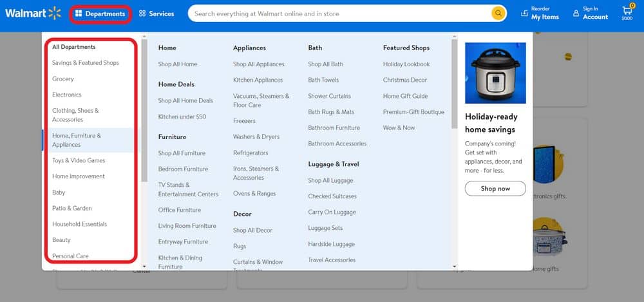This screenshot has width=644, height=302.
Task: Open Shop All Home Deals link
Action: point(185,100)
